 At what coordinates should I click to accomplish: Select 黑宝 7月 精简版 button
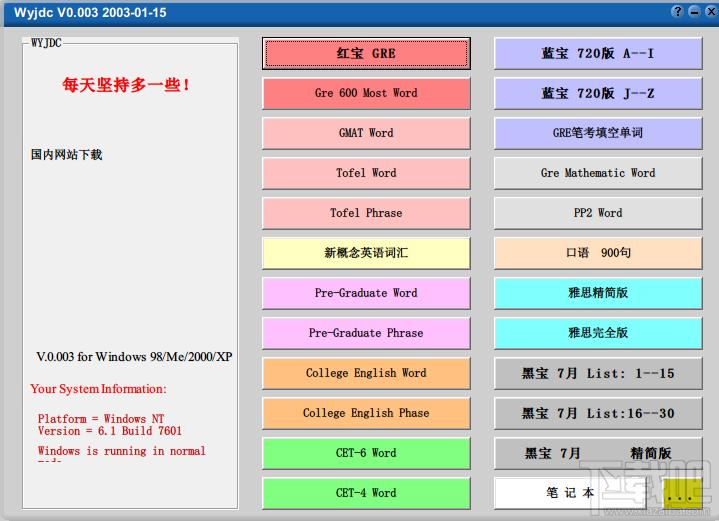coord(598,453)
